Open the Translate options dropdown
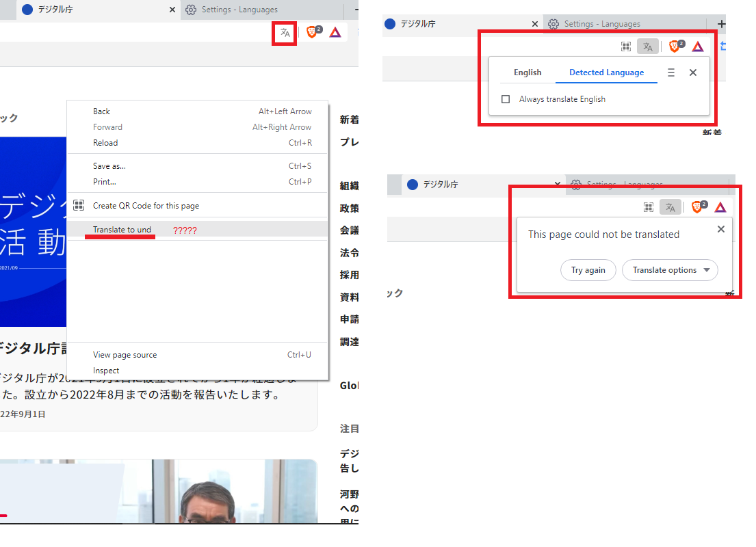Viewport: 756px width, 547px height. 670,270
